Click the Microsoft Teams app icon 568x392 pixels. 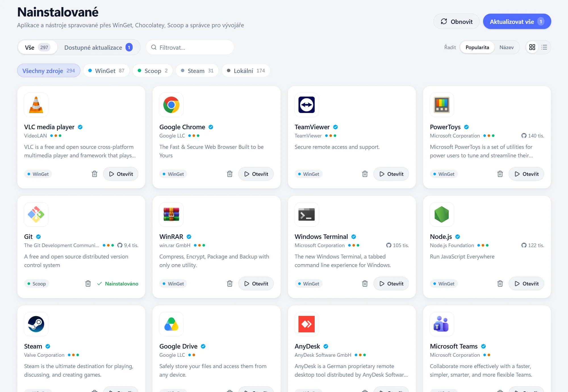[442, 324]
